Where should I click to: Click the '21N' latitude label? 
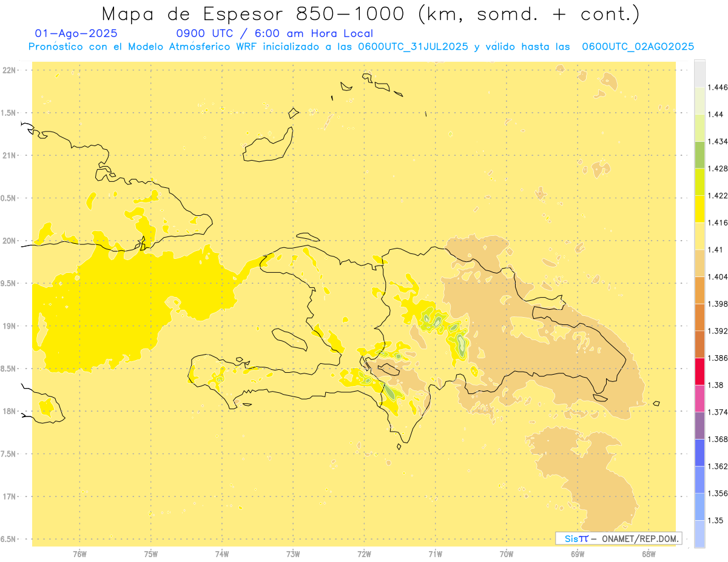[x=10, y=156]
